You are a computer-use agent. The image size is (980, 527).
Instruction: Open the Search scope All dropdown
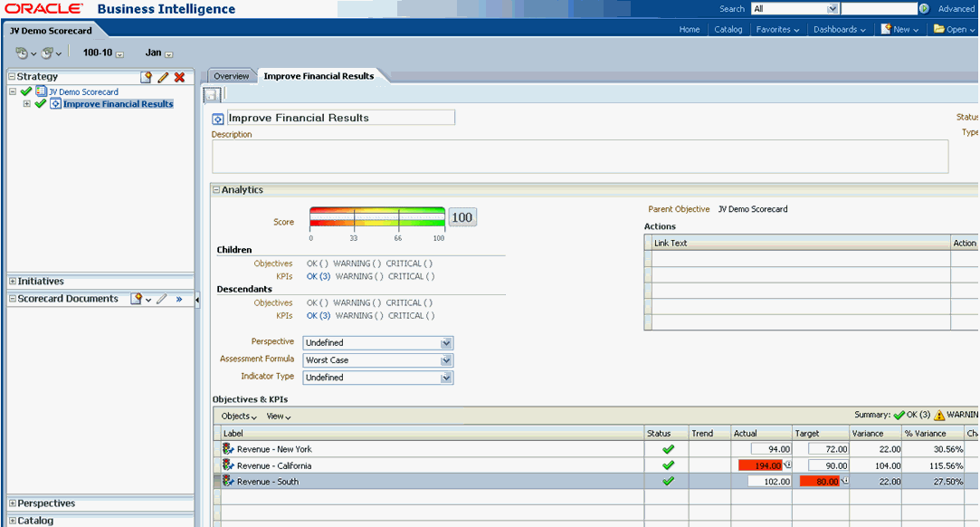[832, 9]
